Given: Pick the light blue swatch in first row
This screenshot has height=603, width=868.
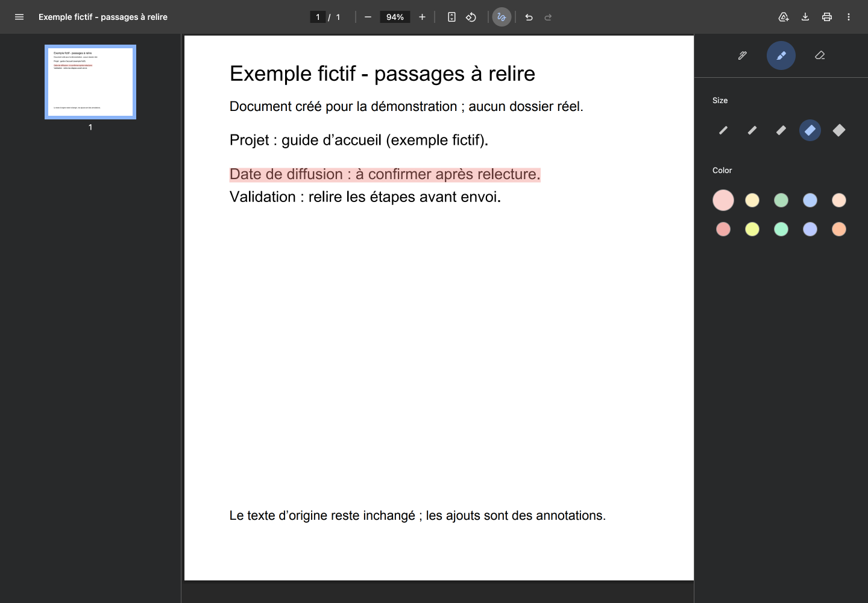Looking at the screenshot, I should [810, 200].
